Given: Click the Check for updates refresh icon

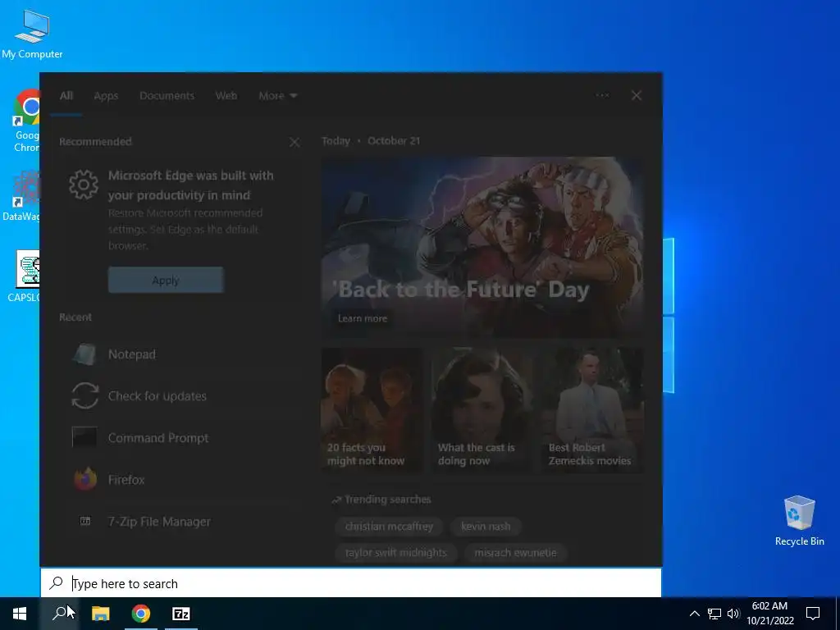Looking at the screenshot, I should 84,396.
